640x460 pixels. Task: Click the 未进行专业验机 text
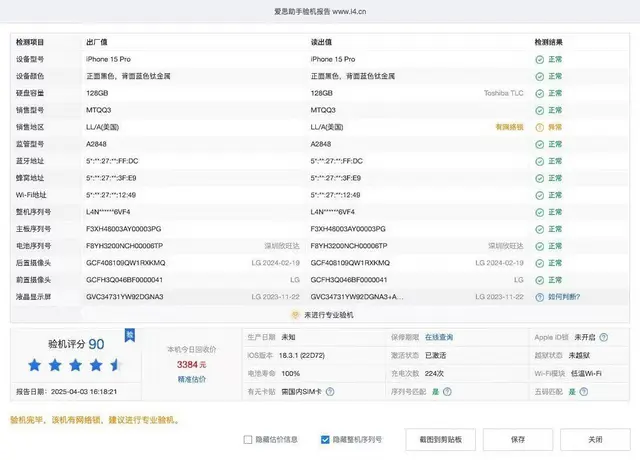pos(329,315)
